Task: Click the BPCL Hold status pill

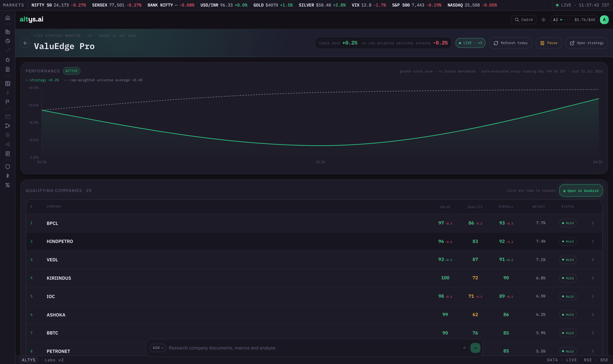Action: [568, 223]
